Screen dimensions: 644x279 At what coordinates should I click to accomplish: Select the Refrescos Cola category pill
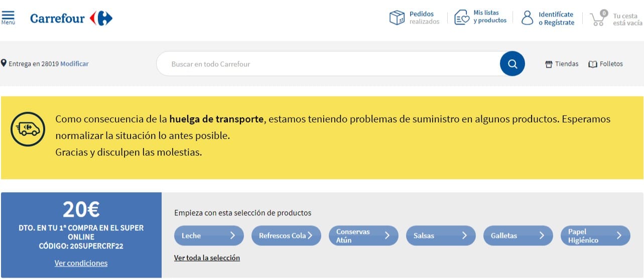click(286, 235)
